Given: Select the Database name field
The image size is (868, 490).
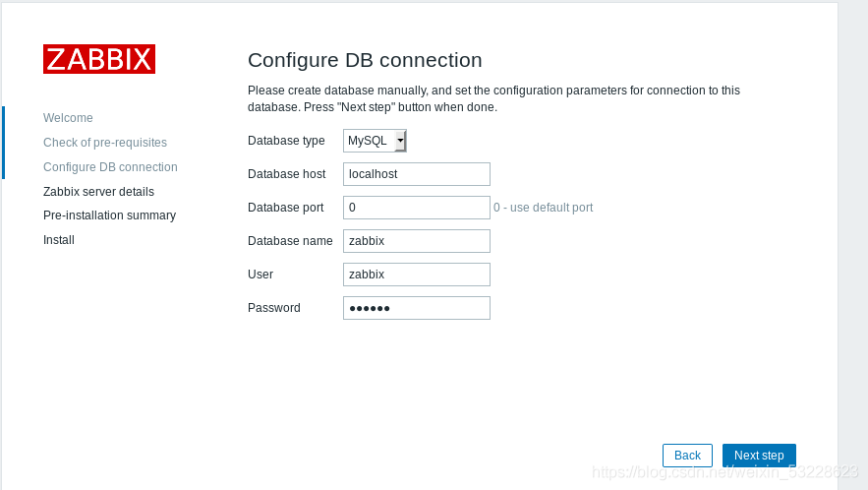Looking at the screenshot, I should click(x=416, y=241).
